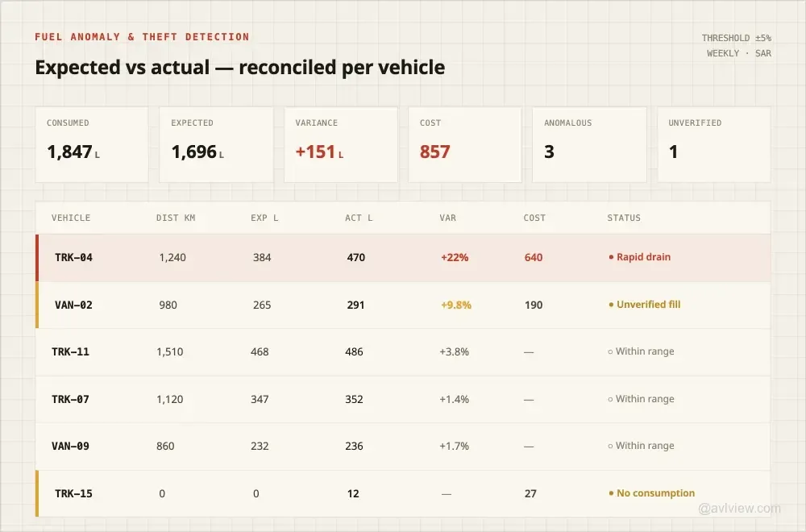This screenshot has width=806, height=532.
Task: Open the Anomalous 3 summary card
Action: pos(590,144)
